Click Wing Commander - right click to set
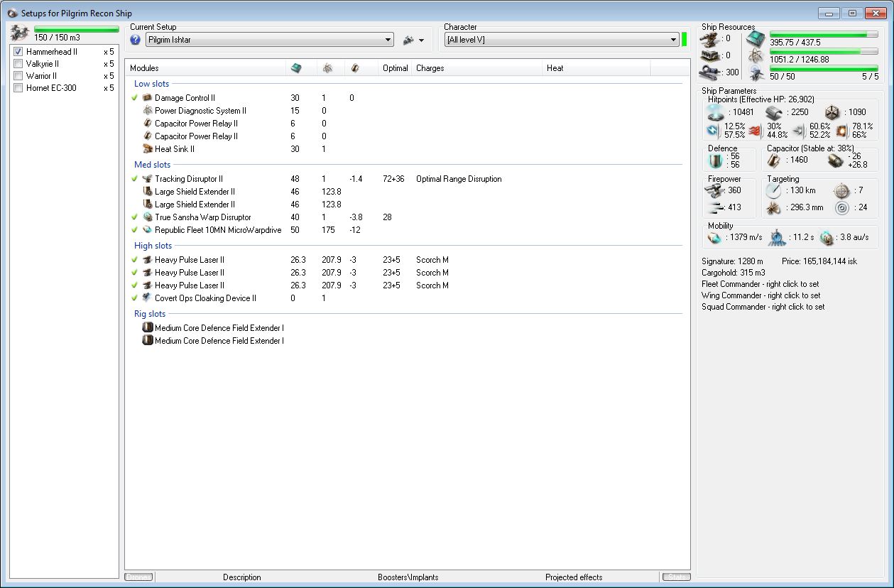The image size is (894, 588). (x=761, y=295)
